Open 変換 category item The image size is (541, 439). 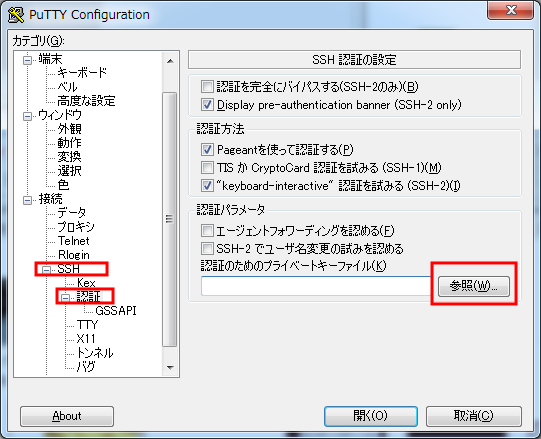[69, 157]
